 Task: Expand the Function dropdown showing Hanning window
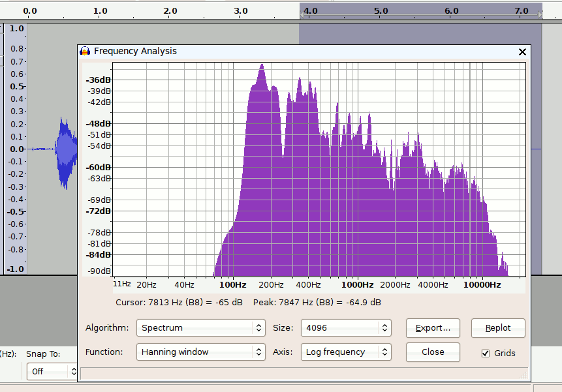[x=200, y=352]
